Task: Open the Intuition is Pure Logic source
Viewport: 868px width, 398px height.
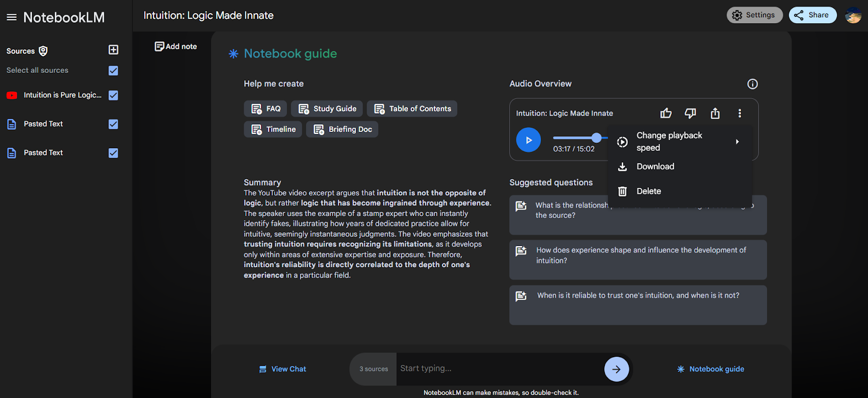Action: [62, 95]
